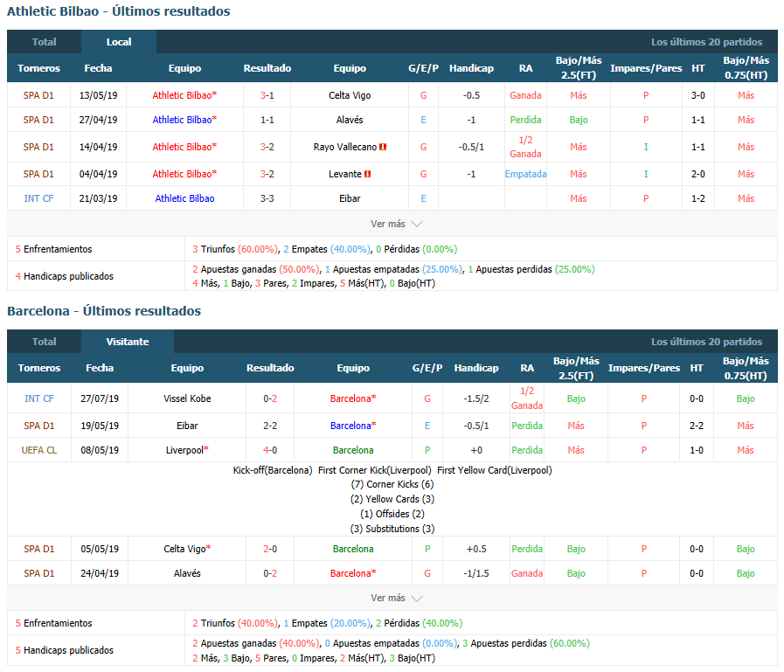Image resolution: width=784 pixels, height=672 pixels.
Task: Click Rayo Vallecano team name
Action: (345, 147)
